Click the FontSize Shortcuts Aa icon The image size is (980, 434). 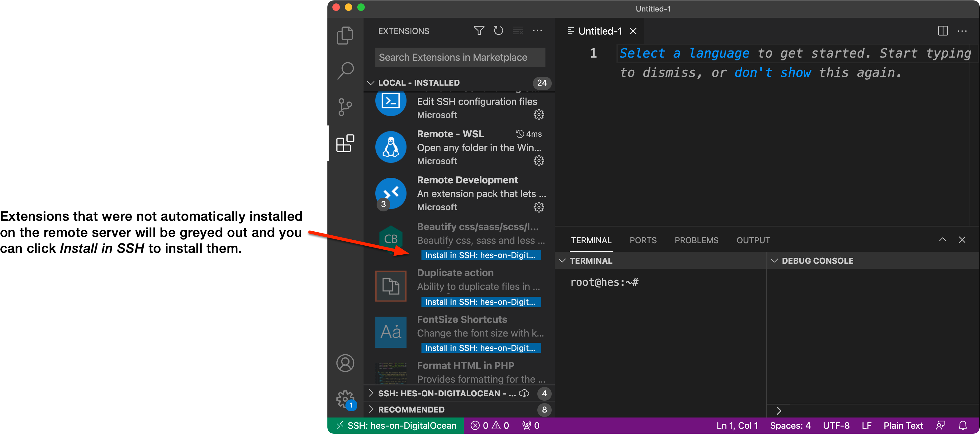coord(391,332)
